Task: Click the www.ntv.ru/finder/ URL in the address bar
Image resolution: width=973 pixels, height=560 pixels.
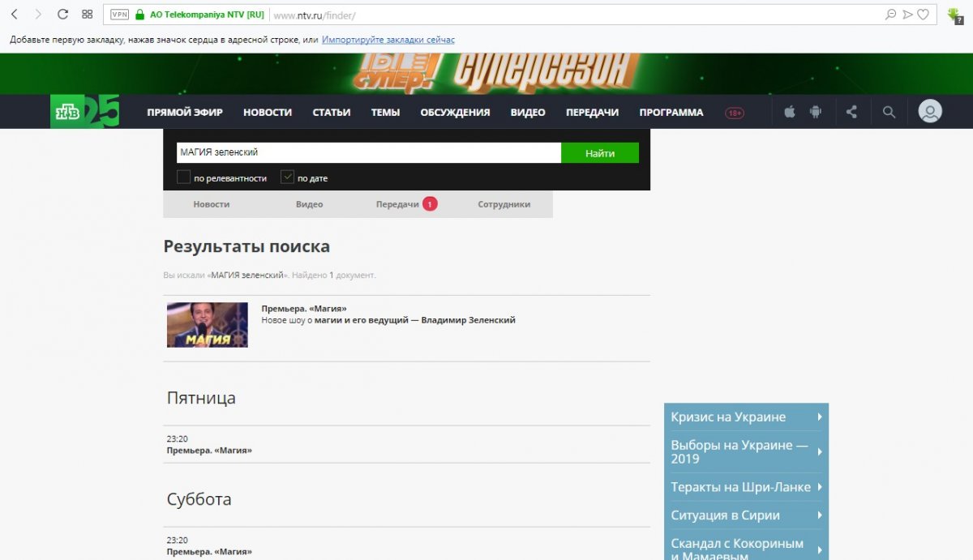Action: (x=315, y=15)
